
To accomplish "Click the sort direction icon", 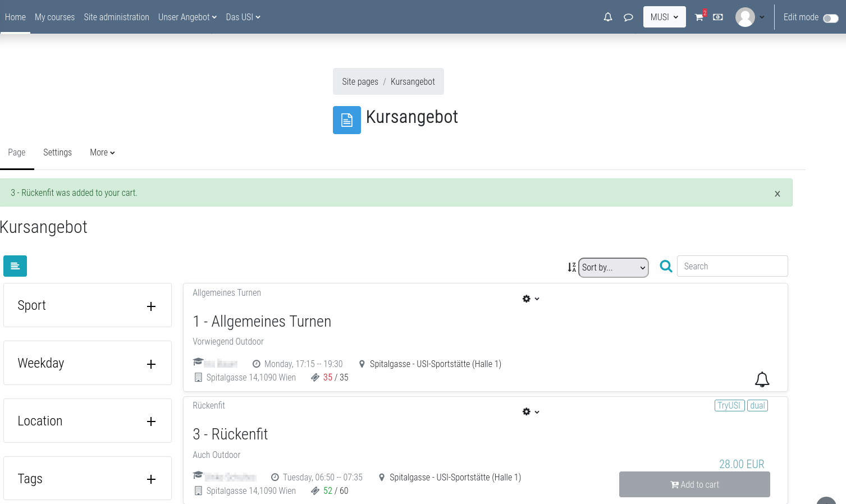I will coord(571,268).
